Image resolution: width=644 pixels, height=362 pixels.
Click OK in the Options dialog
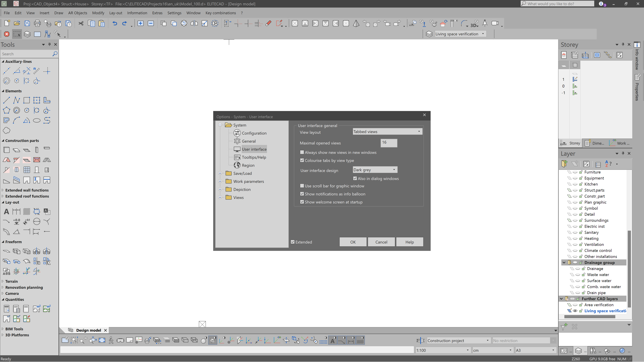[x=353, y=242]
